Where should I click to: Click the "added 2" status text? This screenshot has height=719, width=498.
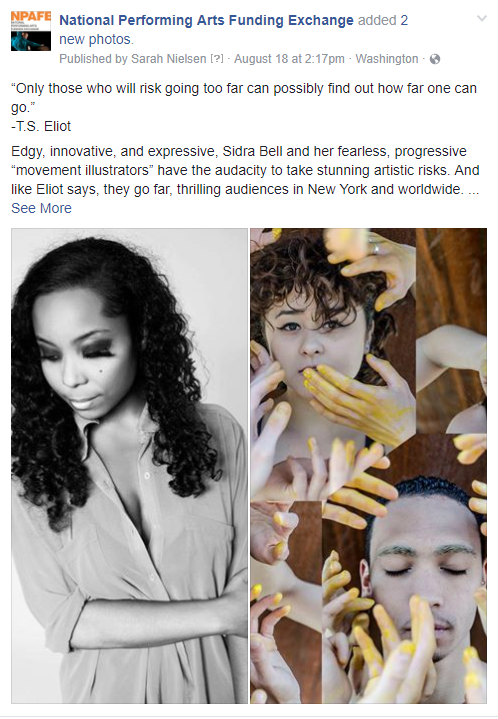click(x=383, y=20)
